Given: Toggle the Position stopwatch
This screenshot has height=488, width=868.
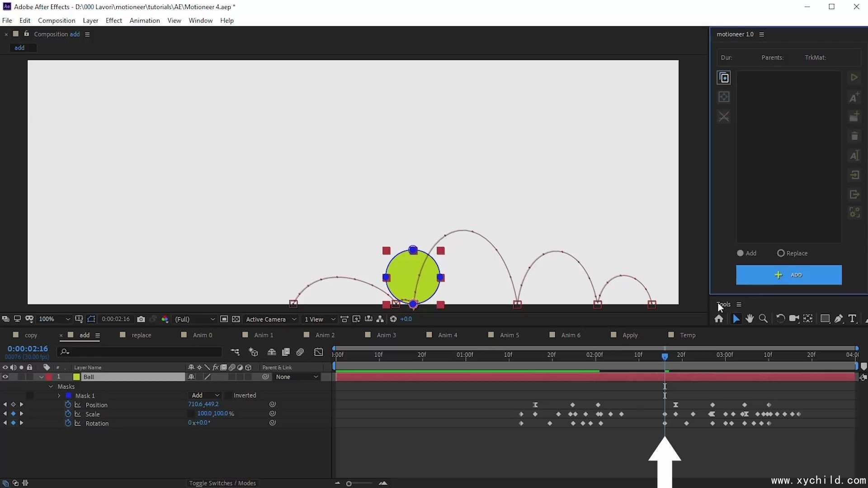Looking at the screenshot, I should coord(68,405).
